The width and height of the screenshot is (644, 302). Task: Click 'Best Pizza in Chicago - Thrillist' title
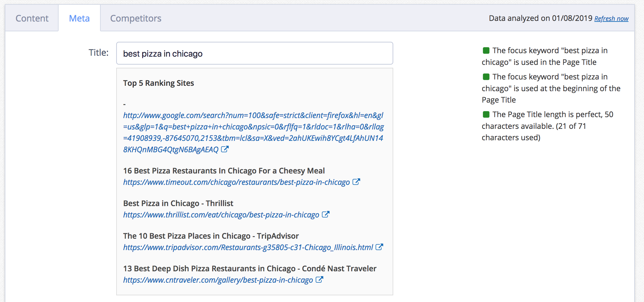click(x=178, y=204)
